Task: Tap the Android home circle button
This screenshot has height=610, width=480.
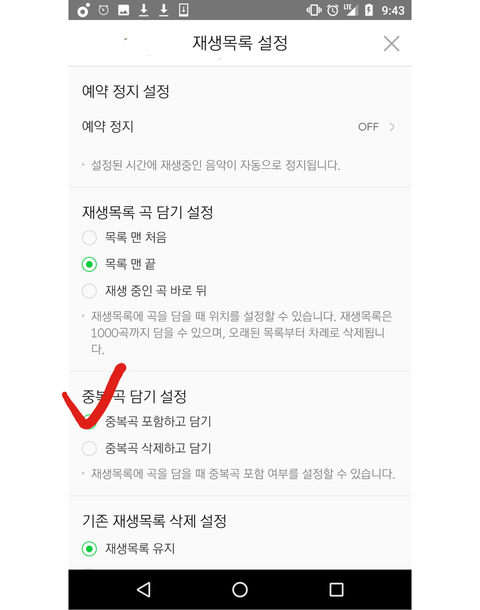Action: coord(240,589)
